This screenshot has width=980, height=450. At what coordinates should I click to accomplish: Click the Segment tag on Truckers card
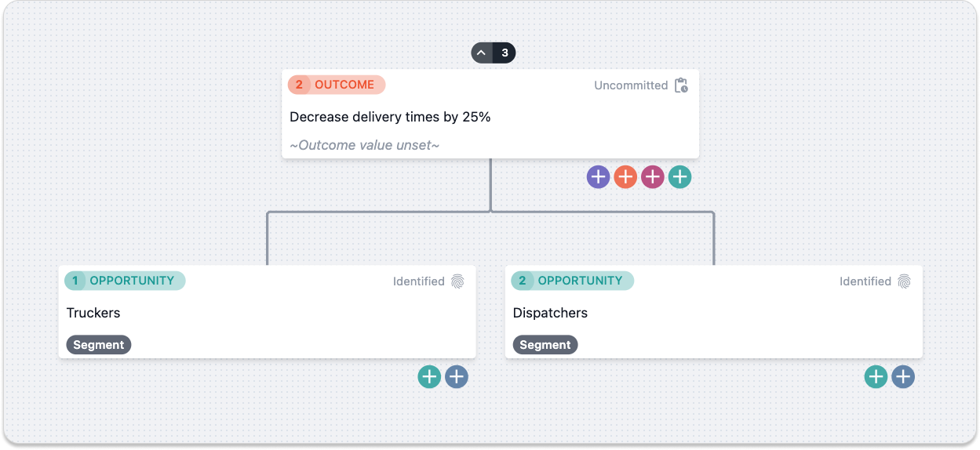[x=99, y=345]
